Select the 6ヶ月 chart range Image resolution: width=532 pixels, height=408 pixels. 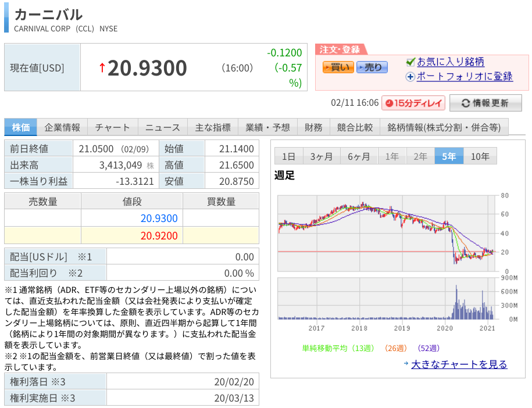(359, 156)
